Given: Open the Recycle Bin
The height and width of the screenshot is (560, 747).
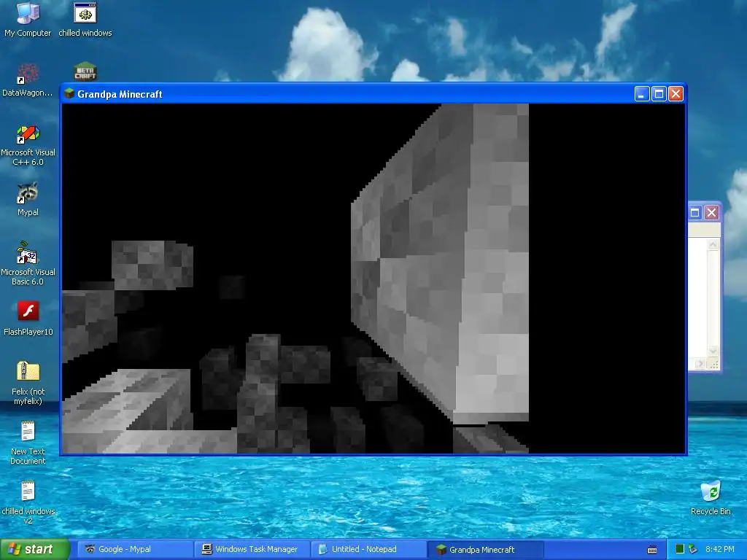Looking at the screenshot, I should pos(711,498).
